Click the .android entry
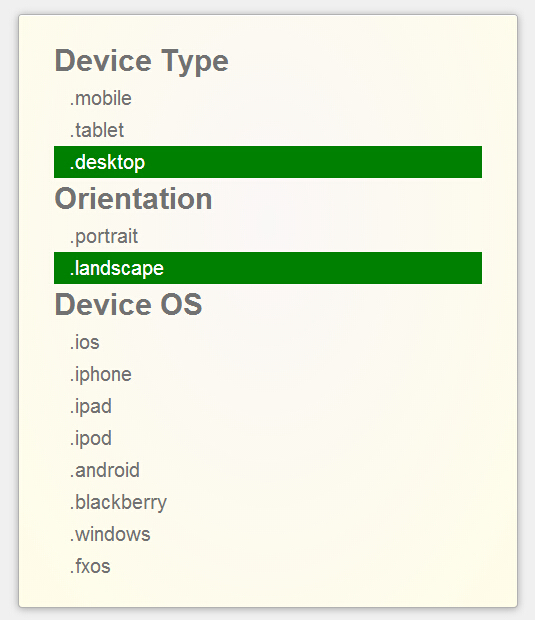This screenshot has width=535, height=620. coord(268,470)
